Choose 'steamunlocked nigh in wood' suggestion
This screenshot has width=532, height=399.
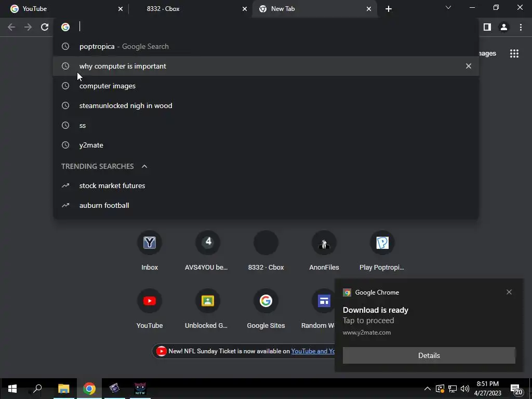266,105
